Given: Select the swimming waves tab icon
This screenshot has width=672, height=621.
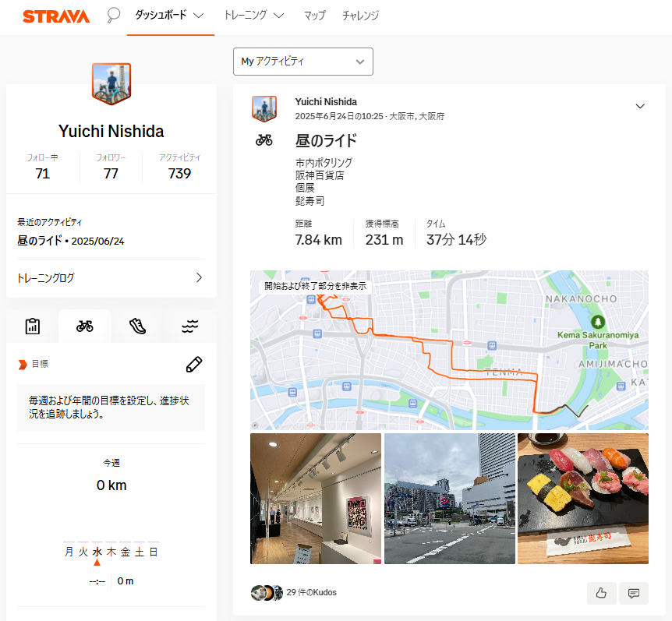Looking at the screenshot, I should click(189, 326).
